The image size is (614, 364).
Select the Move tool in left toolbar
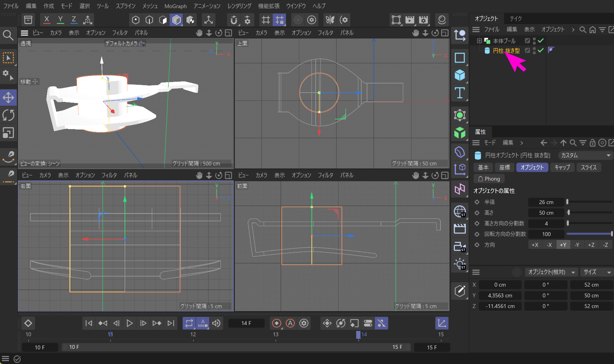coord(8,98)
